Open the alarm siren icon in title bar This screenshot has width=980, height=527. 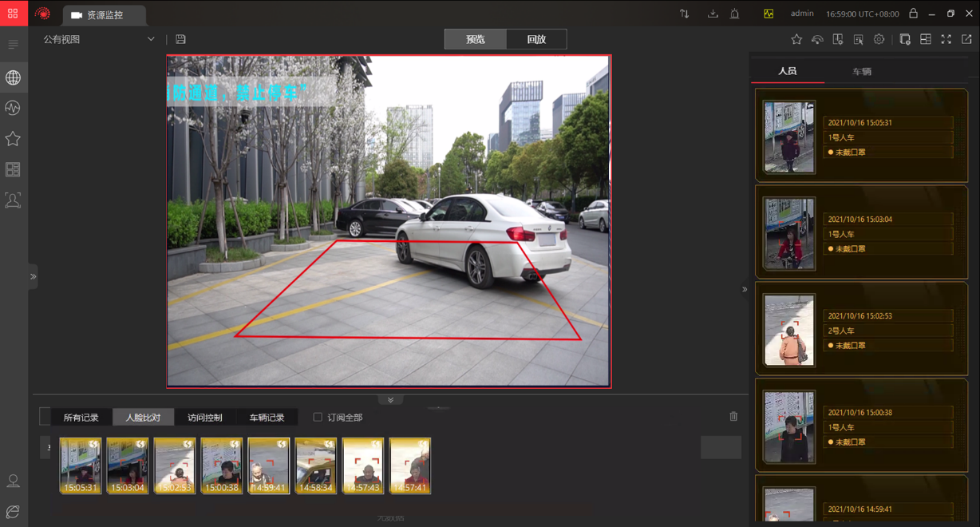[734, 14]
